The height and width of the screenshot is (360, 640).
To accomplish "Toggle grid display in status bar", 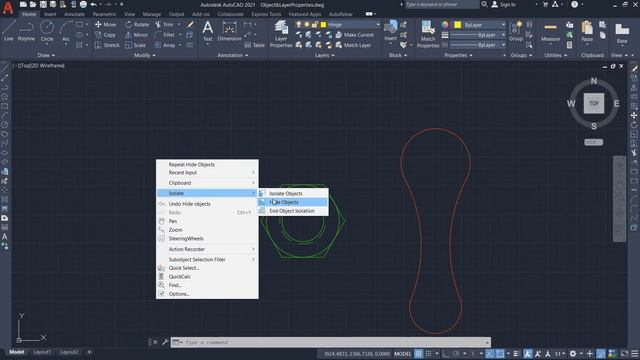I will point(418,354).
